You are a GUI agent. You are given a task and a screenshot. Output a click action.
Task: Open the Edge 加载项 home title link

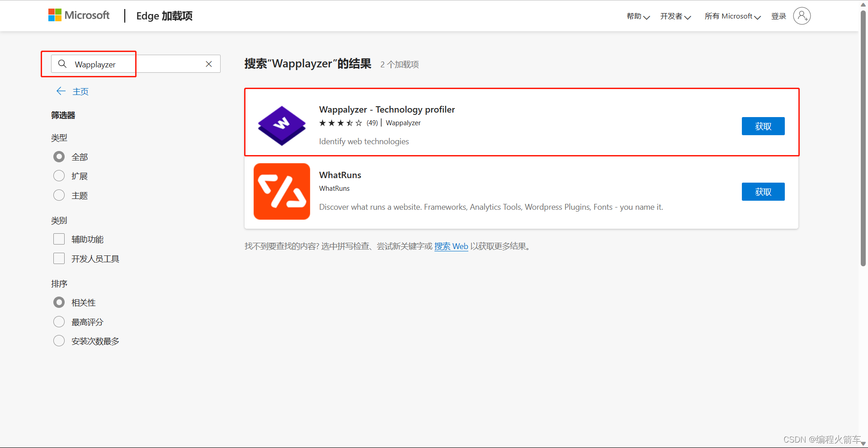(x=164, y=16)
